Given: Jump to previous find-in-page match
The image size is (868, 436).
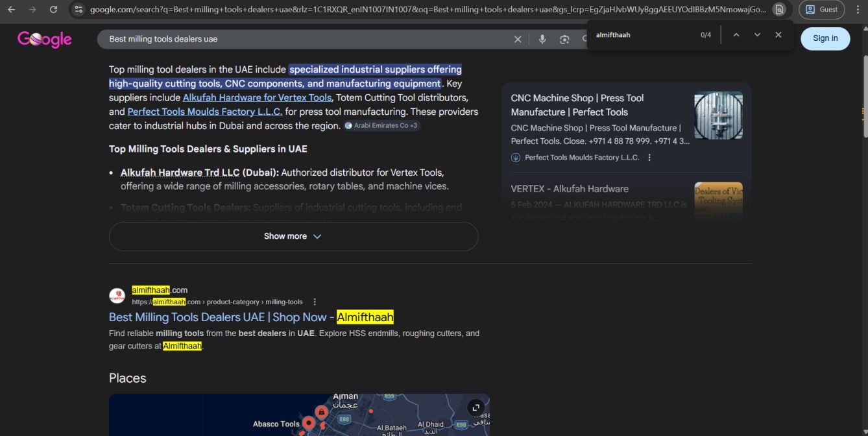Looking at the screenshot, I should (736, 35).
